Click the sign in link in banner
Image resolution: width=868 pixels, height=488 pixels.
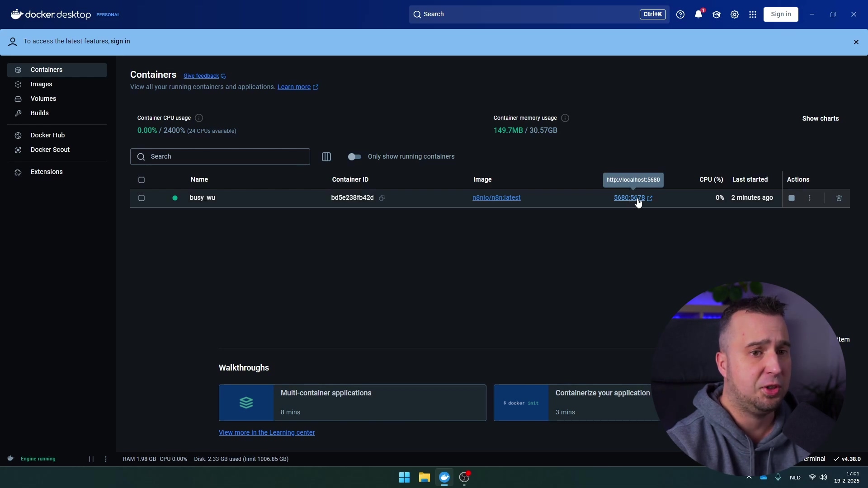pos(120,42)
